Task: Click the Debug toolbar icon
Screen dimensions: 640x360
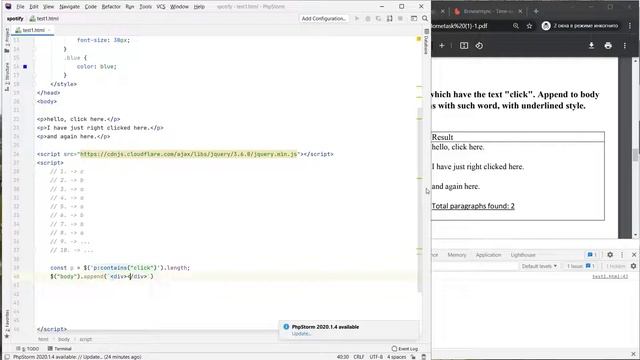Action: click(368, 18)
